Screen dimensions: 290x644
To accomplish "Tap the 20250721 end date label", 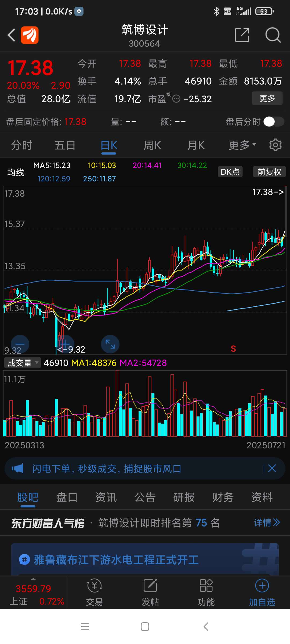I will tap(266, 445).
